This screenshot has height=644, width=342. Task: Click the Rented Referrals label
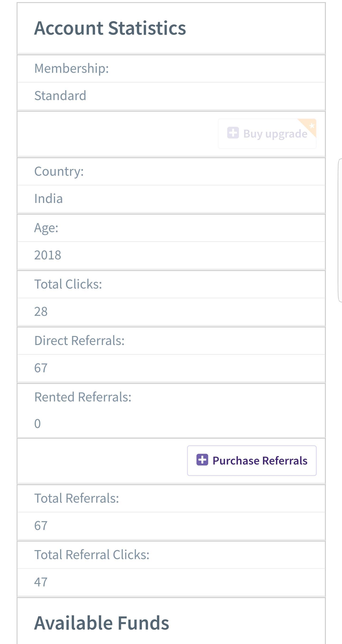click(83, 397)
